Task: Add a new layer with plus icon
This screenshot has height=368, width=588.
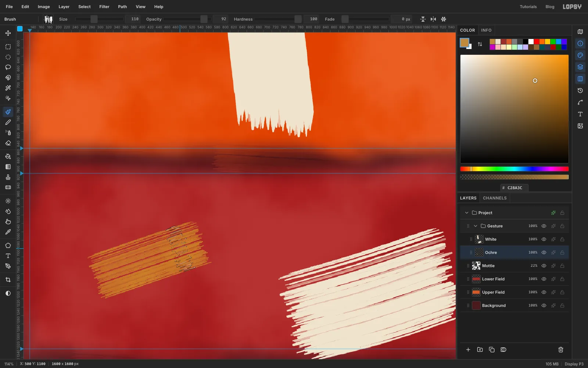Action: 468,350
